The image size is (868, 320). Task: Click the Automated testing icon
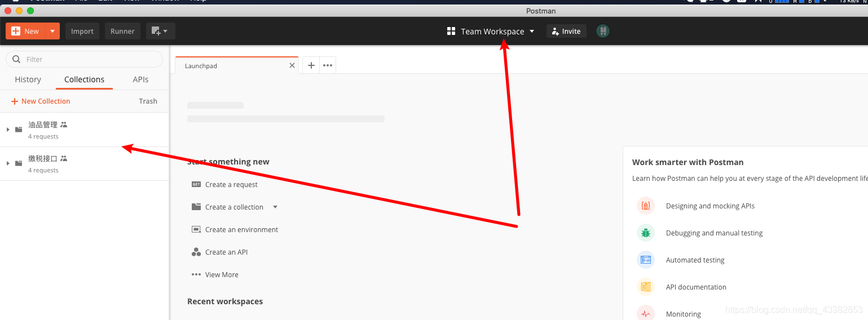tap(646, 260)
